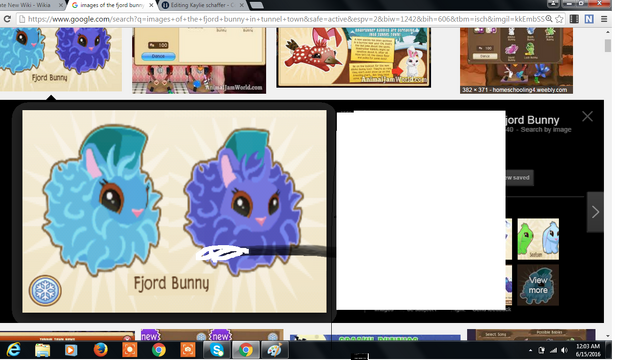Open Skype from the taskbar
Image resolution: width=640 pixels, height=360 pixels.
pyautogui.click(x=217, y=350)
